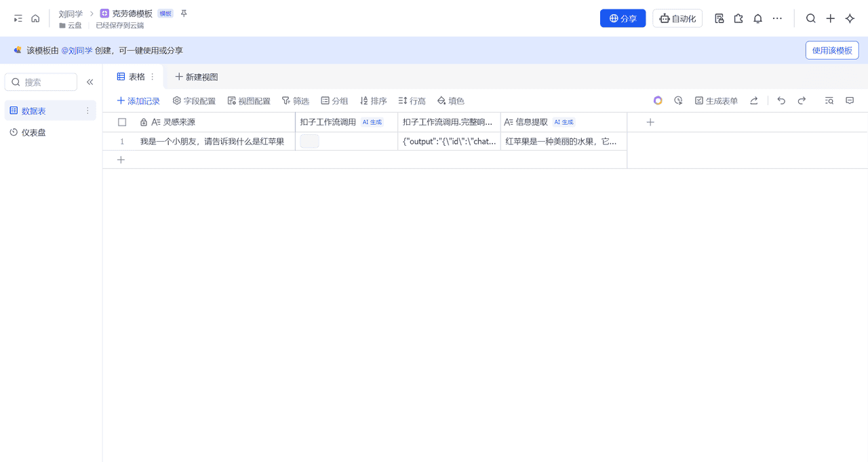Click the search-in-table icon on the toolbar
This screenshot has height=462, width=868.
pos(829,100)
